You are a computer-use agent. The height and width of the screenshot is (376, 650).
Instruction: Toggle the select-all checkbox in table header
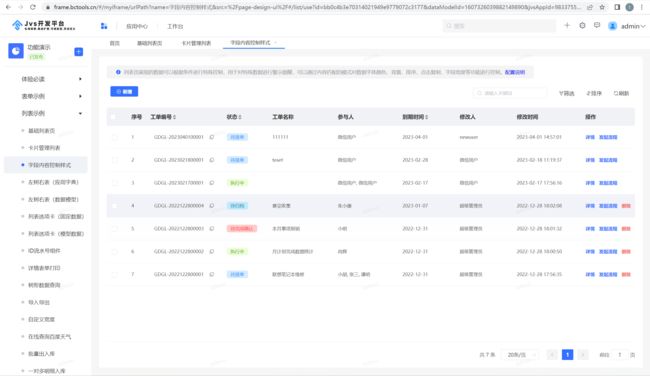tap(114, 117)
